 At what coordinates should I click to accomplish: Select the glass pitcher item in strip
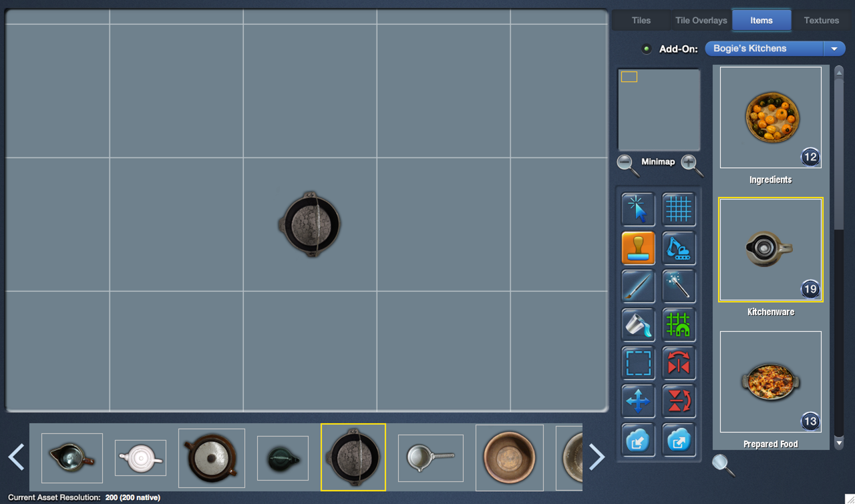click(72, 458)
